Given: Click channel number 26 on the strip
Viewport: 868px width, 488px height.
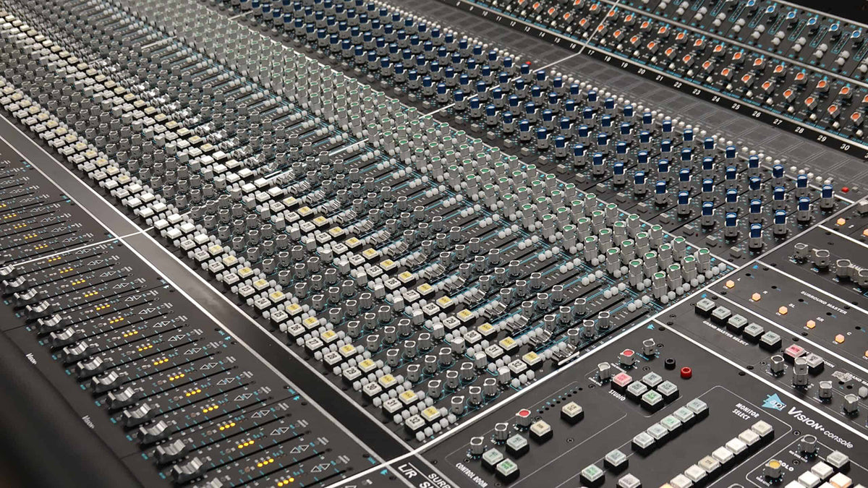Looking at the screenshot, I should pyautogui.click(x=757, y=114).
